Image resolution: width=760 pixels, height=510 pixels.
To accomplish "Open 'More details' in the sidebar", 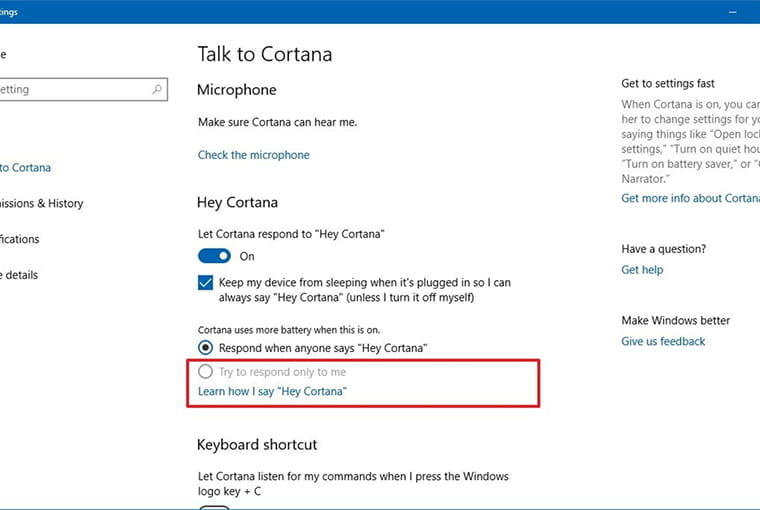I will pyautogui.click(x=18, y=276).
